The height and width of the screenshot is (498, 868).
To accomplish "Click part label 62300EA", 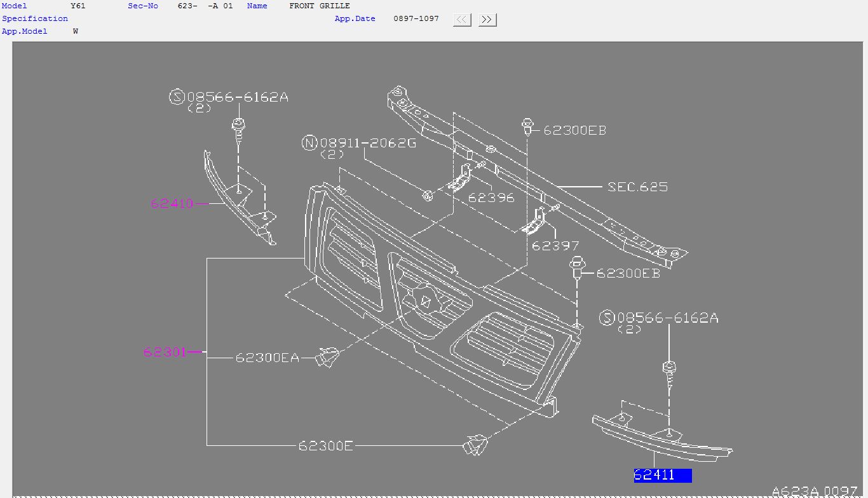I will pyautogui.click(x=267, y=358).
